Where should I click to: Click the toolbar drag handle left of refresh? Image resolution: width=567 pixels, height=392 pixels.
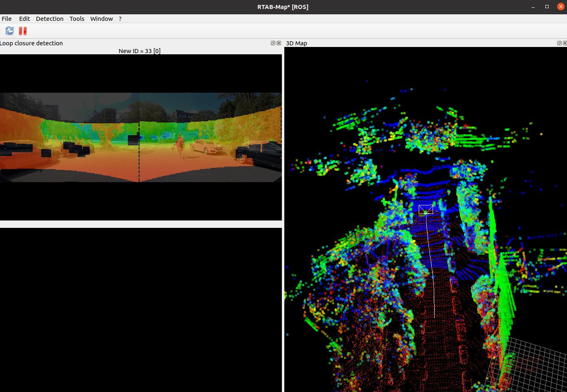coord(1,31)
